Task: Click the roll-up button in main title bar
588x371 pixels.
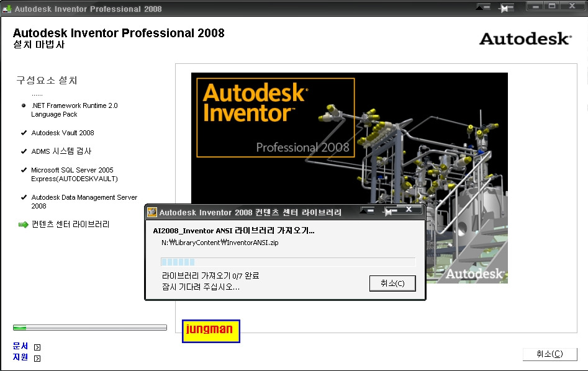Action: pos(483,7)
